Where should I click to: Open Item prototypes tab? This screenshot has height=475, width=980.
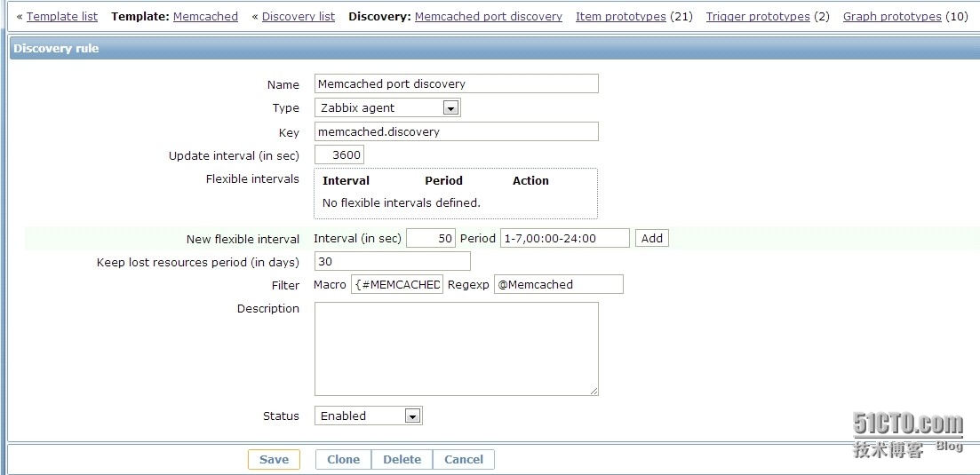point(621,16)
